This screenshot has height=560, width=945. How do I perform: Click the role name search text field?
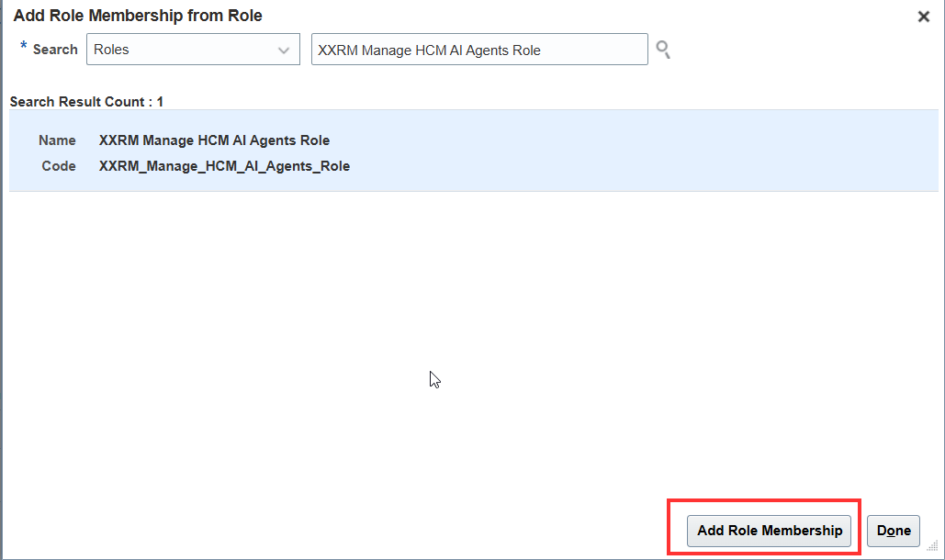tap(479, 50)
